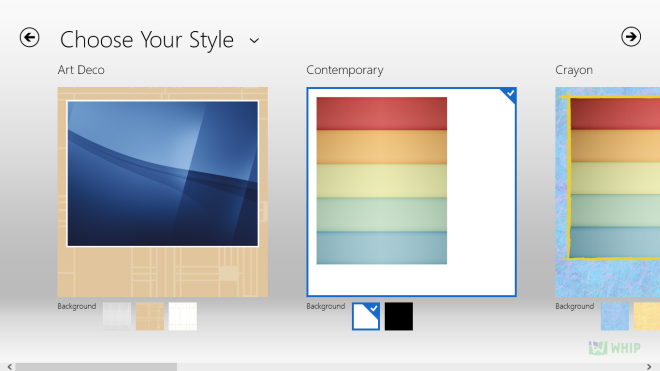Choose the blue Crayon background swatch
This screenshot has height=371, width=660.
(x=615, y=316)
